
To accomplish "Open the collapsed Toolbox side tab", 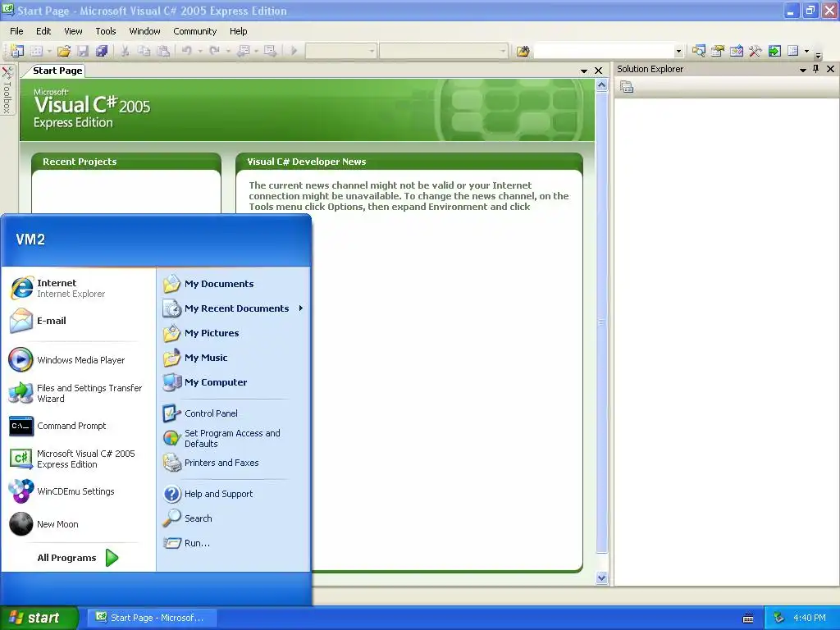I will point(7,90).
